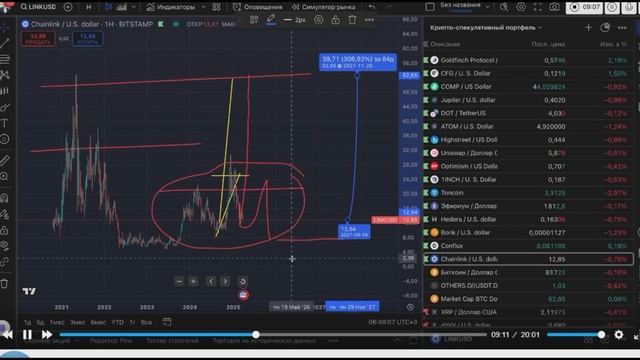
Task: Click quick search magnifier icon
Action: click(x=504, y=7)
